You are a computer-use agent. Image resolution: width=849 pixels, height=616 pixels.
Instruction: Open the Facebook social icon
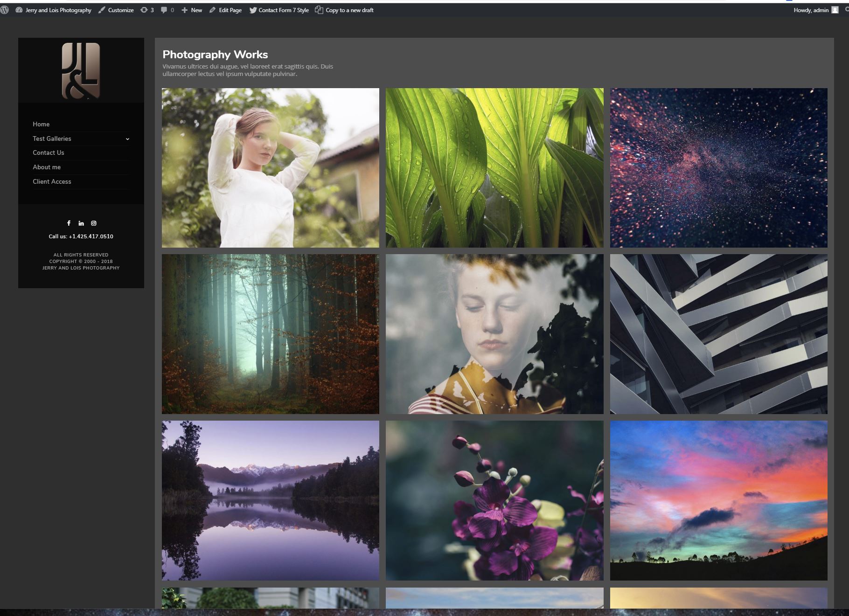tap(69, 223)
